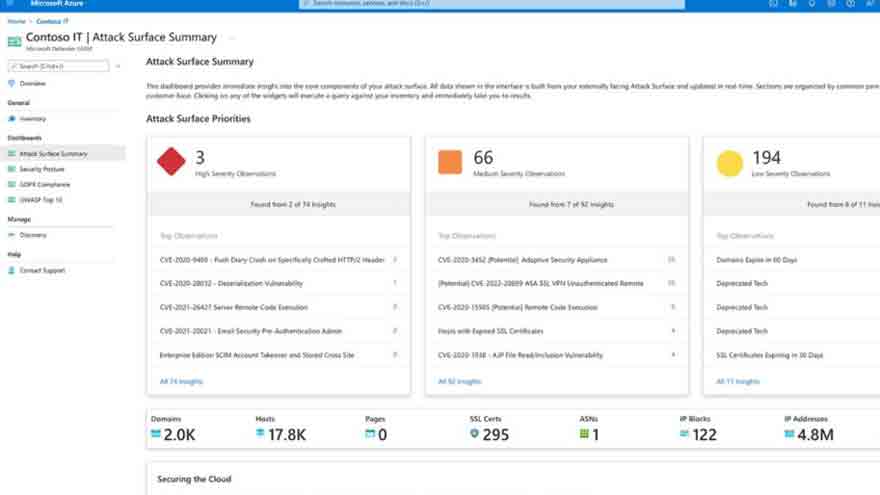Click the Security Posture dashboard icon

click(11, 169)
